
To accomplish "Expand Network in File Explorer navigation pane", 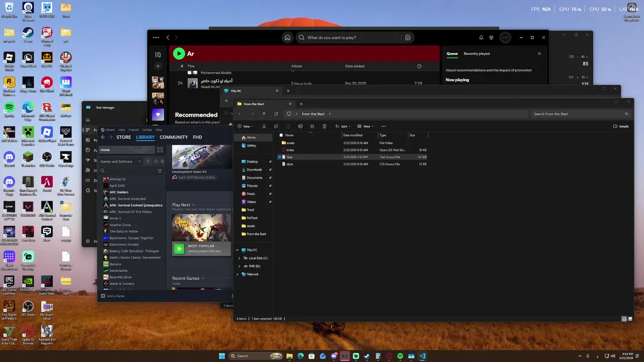I will tap(237, 274).
